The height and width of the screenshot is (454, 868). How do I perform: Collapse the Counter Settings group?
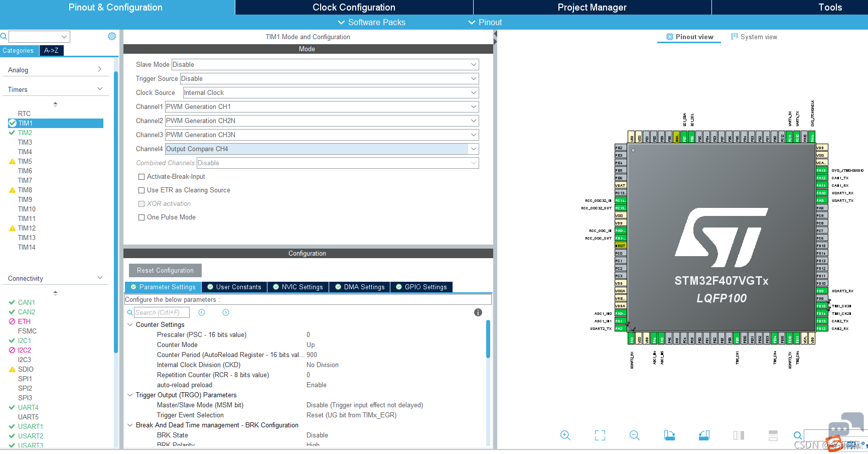tap(130, 325)
